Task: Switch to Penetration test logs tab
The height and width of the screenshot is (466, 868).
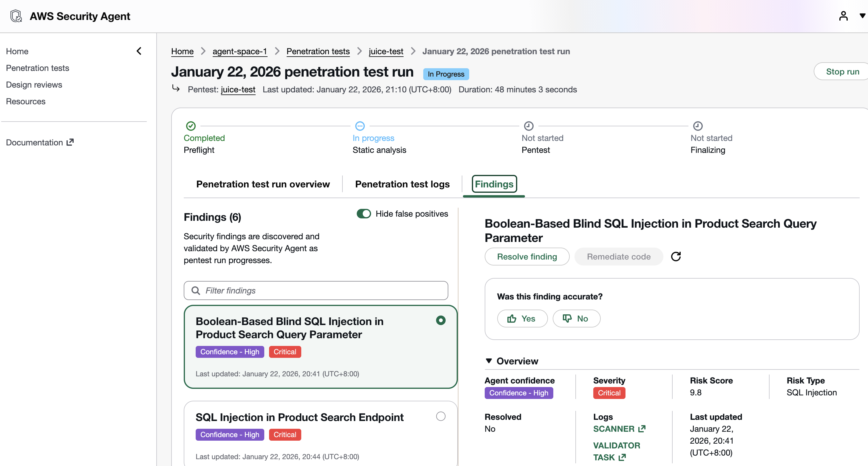Action: tap(402, 184)
